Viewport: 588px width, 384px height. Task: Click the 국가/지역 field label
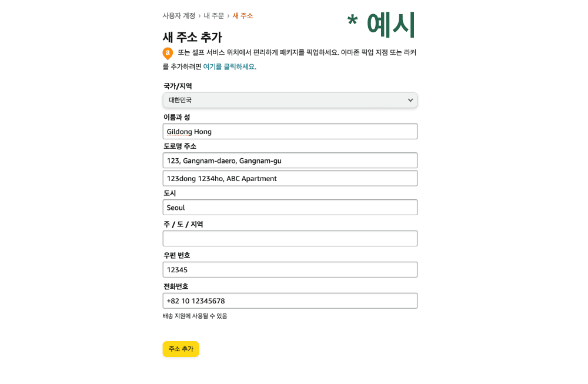(x=178, y=86)
